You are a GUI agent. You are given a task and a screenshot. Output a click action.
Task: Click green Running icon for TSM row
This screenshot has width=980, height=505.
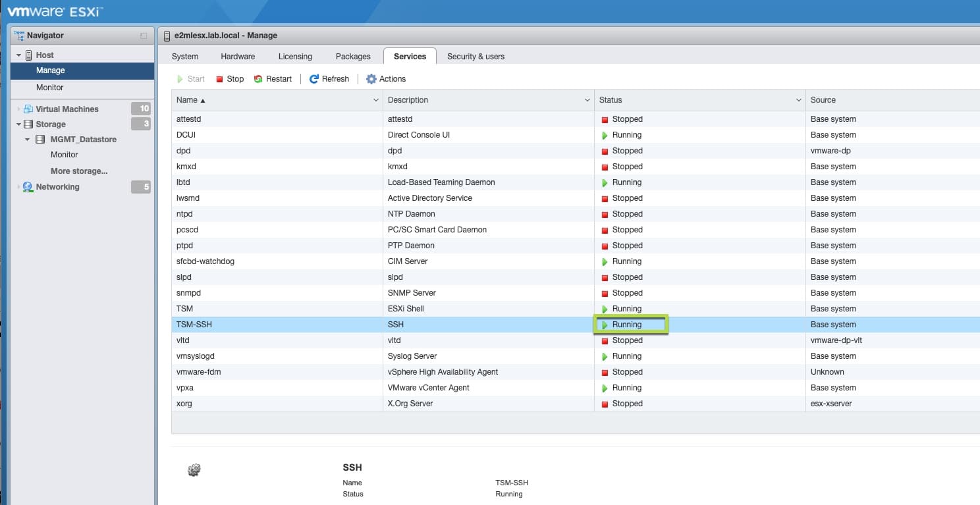click(x=605, y=309)
